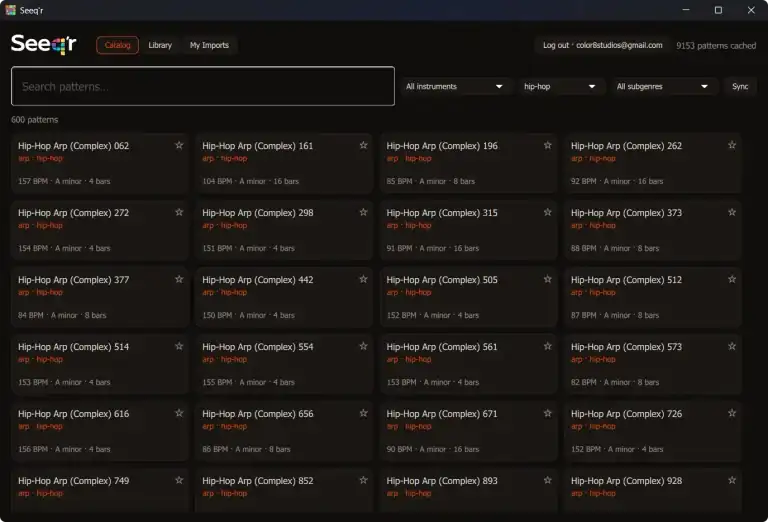
Task: Click star icon on Hip-Hop Arp (Complex) 512
Action: coord(732,280)
